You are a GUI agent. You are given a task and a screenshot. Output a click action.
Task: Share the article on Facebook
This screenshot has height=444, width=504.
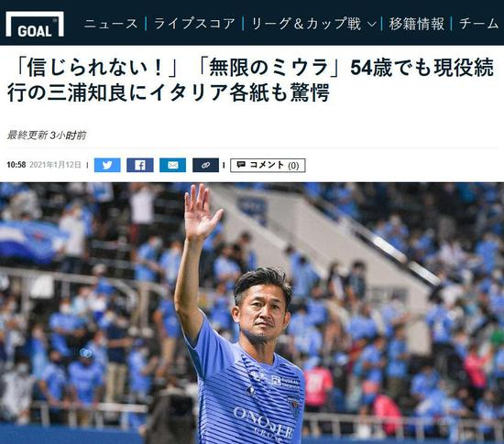coord(140,165)
